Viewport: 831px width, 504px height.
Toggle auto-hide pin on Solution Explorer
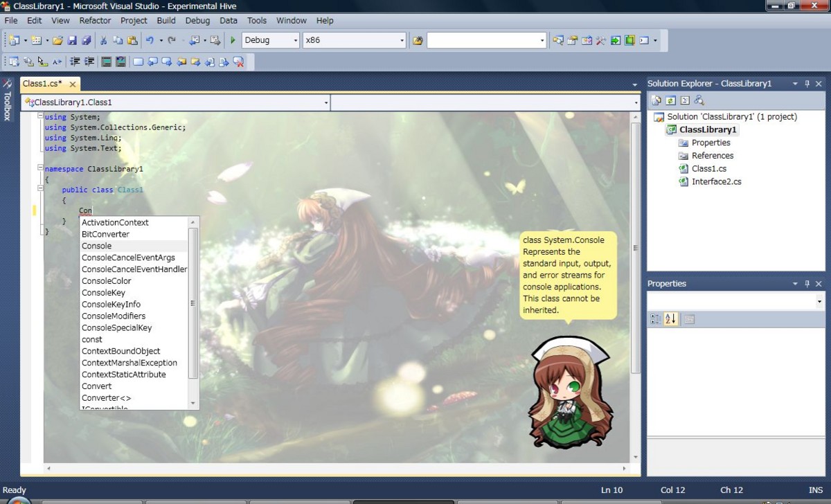point(807,84)
